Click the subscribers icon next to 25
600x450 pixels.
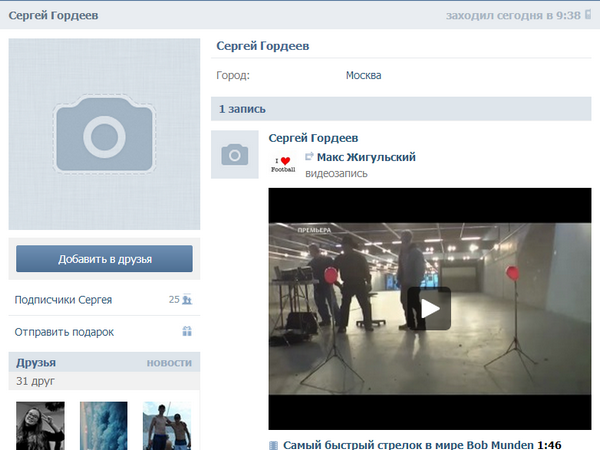[x=187, y=299]
